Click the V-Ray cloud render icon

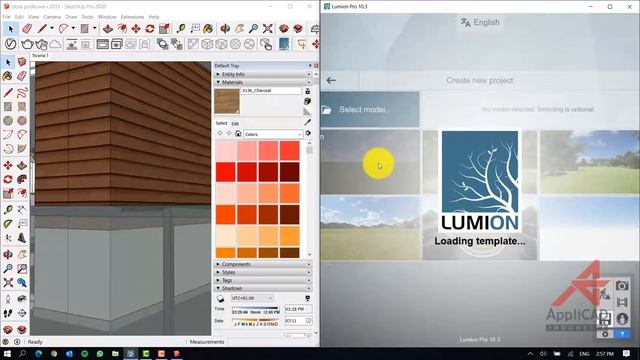(55, 44)
